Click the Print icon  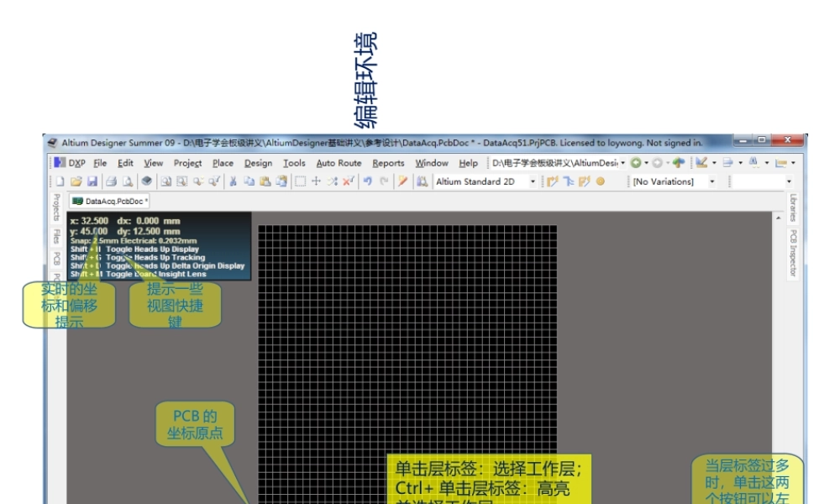point(112,181)
